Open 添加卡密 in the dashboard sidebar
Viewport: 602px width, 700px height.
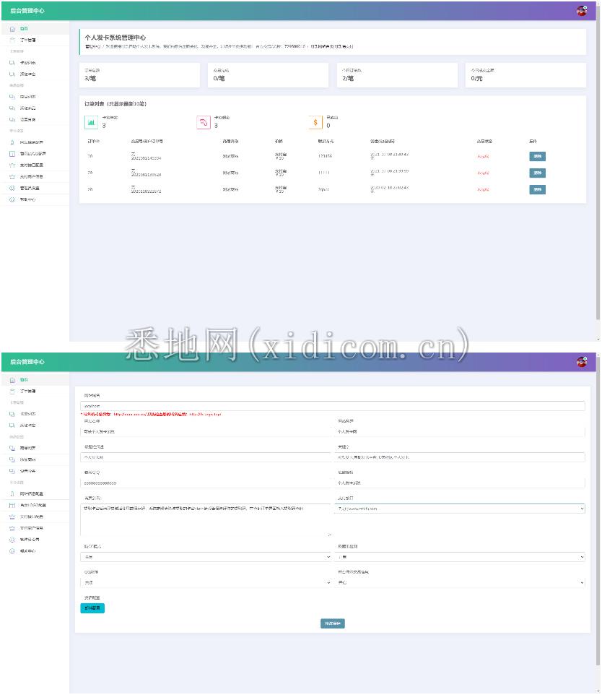[35, 74]
